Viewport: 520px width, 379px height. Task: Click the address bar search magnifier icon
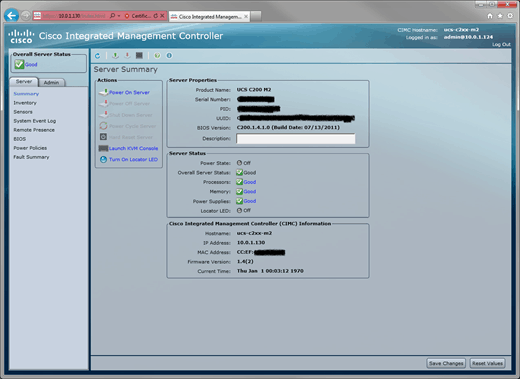[x=112, y=16]
